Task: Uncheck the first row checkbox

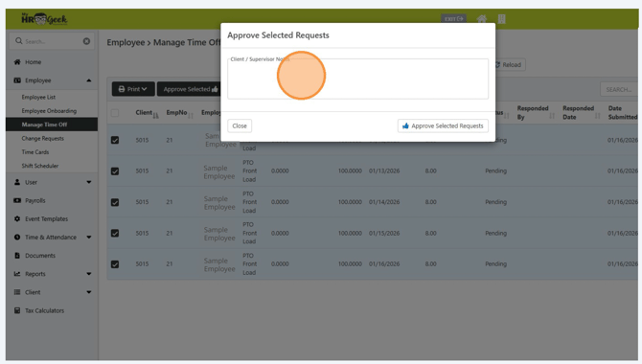Action: (115, 140)
